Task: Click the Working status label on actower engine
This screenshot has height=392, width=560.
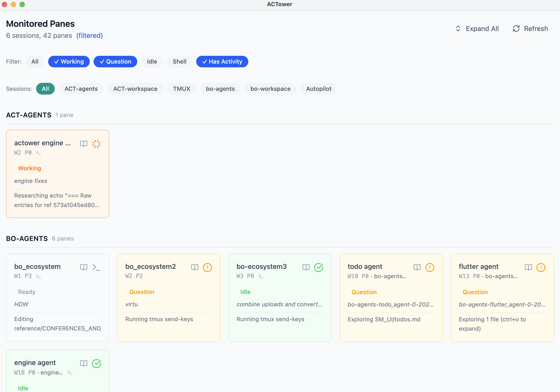Action: tap(30, 168)
